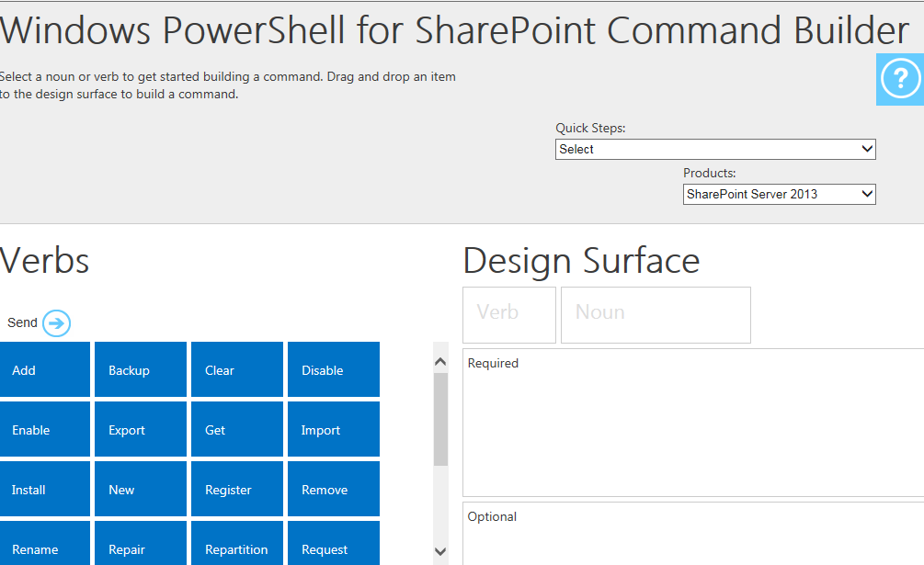Select the Repair verb tile
The image size is (924, 565).
(141, 543)
